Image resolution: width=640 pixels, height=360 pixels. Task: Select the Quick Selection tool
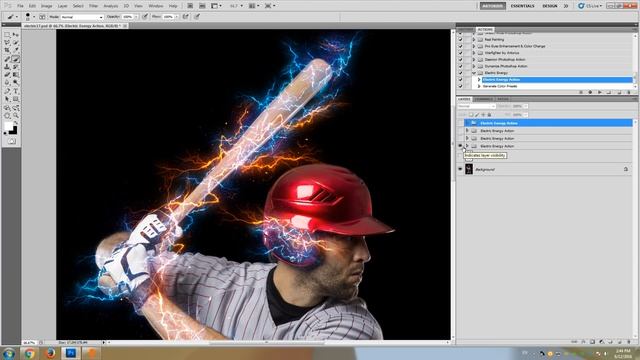click(x=16, y=43)
